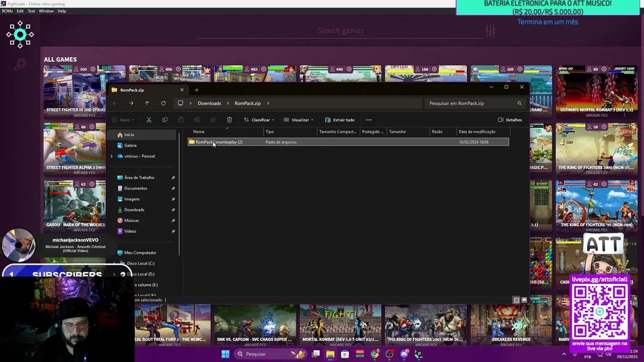The width and height of the screenshot is (644, 362).
Task: Click the Delete trash icon in Explorer toolbar
Action: pos(229,120)
